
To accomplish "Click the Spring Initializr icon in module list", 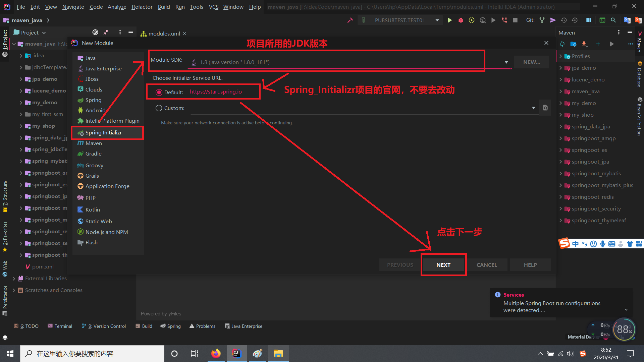I will pyautogui.click(x=80, y=132).
